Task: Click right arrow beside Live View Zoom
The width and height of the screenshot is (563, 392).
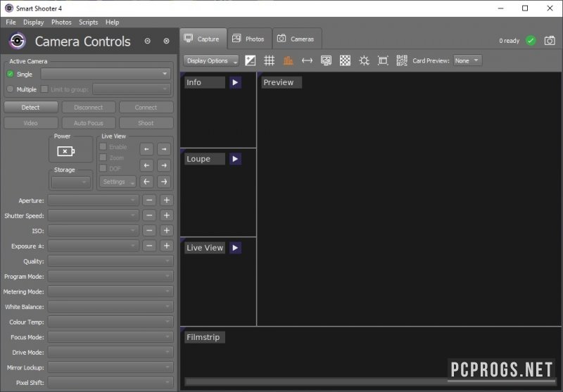Action: (x=164, y=165)
